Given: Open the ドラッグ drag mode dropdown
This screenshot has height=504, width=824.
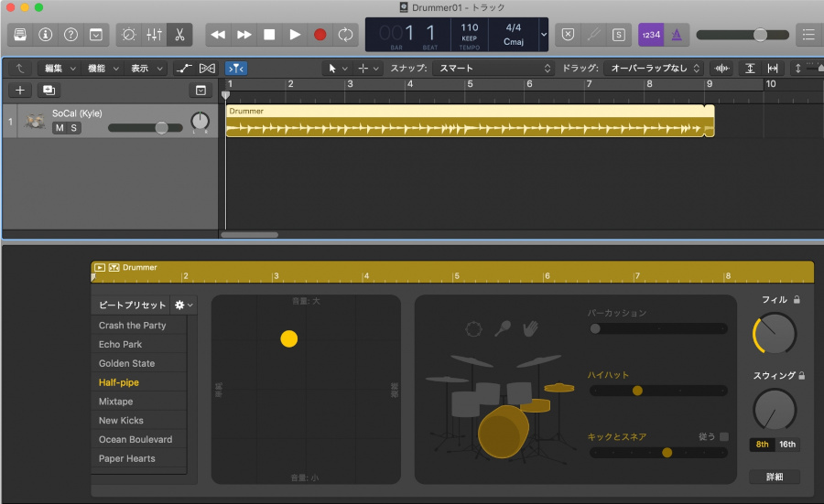Looking at the screenshot, I should click(x=656, y=69).
